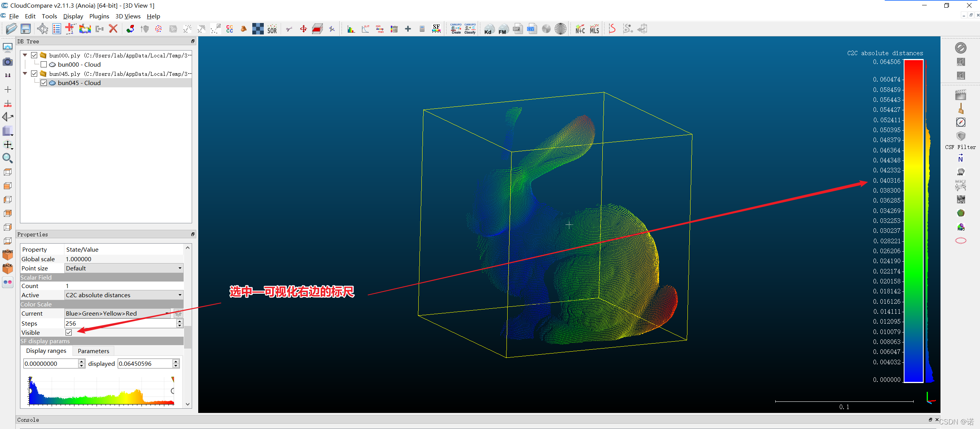This screenshot has height=429, width=980.
Task: Click the MLS plugin icon
Action: coord(594,29)
